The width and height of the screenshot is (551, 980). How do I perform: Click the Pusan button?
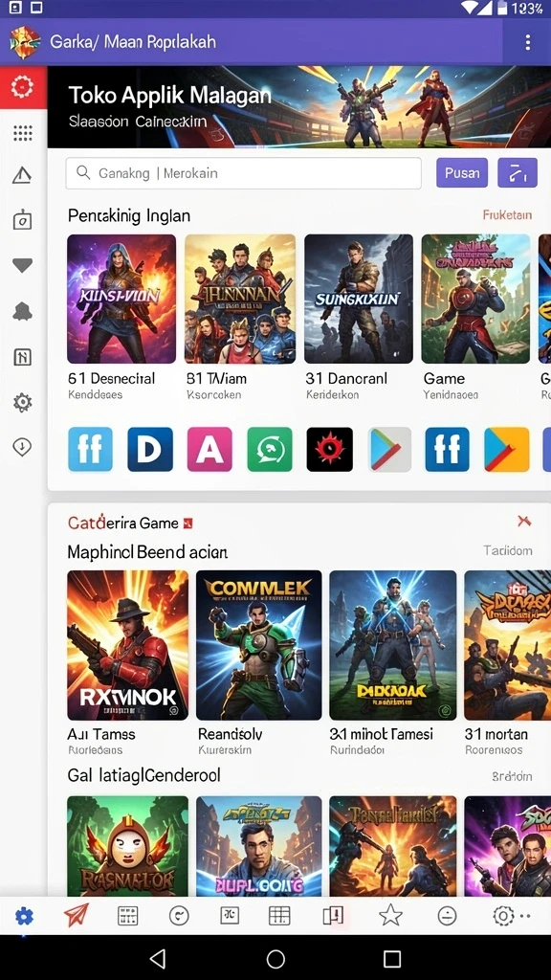click(x=462, y=173)
